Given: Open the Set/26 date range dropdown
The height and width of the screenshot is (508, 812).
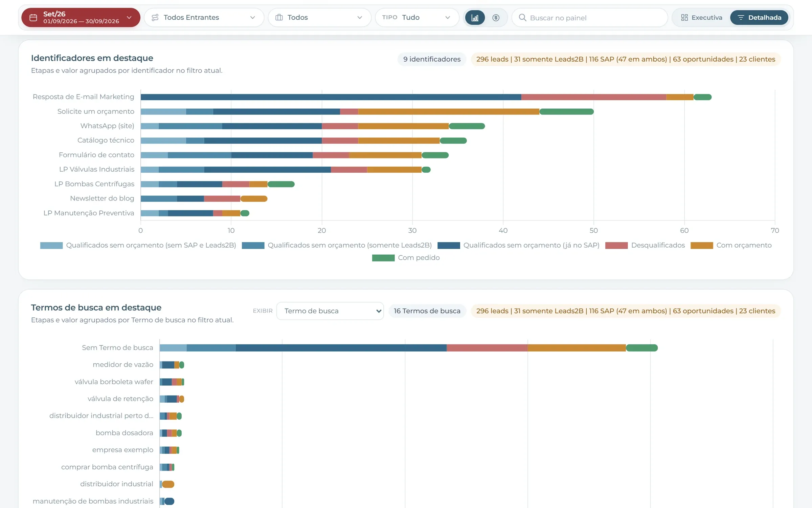Looking at the screenshot, I should (81, 18).
